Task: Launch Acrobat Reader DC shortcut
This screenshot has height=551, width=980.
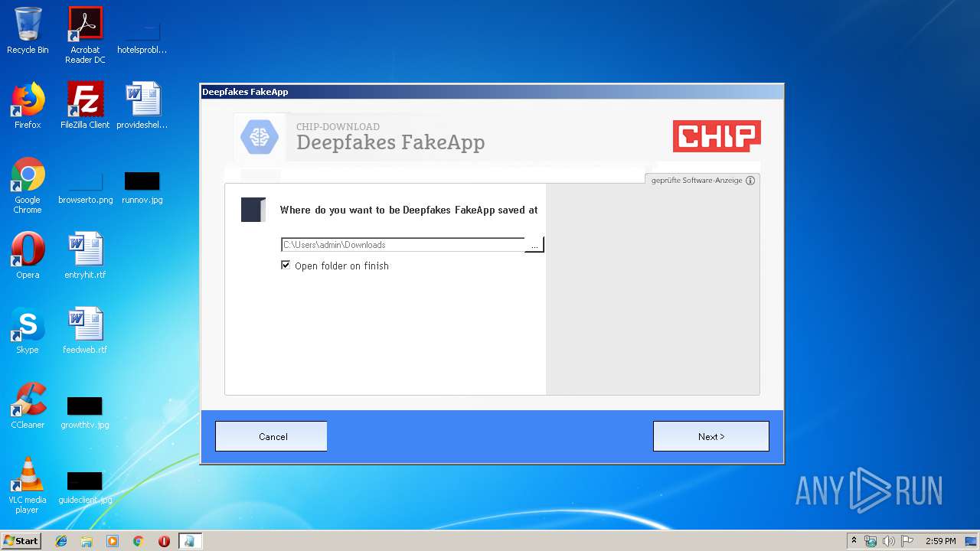Action: coord(85,35)
